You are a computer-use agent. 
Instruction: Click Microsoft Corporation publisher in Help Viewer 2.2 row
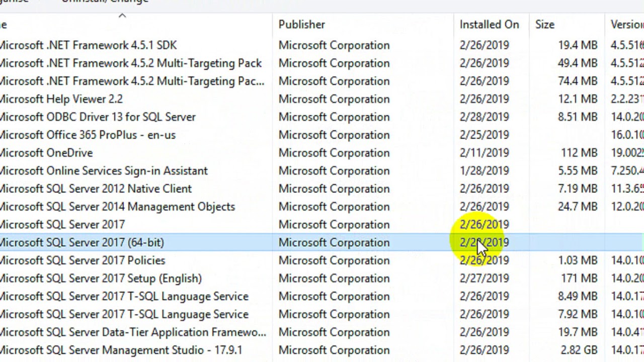click(334, 99)
